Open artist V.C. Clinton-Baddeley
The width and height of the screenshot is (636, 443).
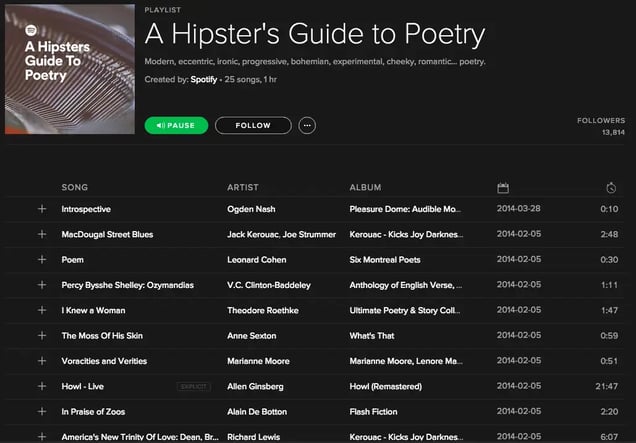point(269,285)
